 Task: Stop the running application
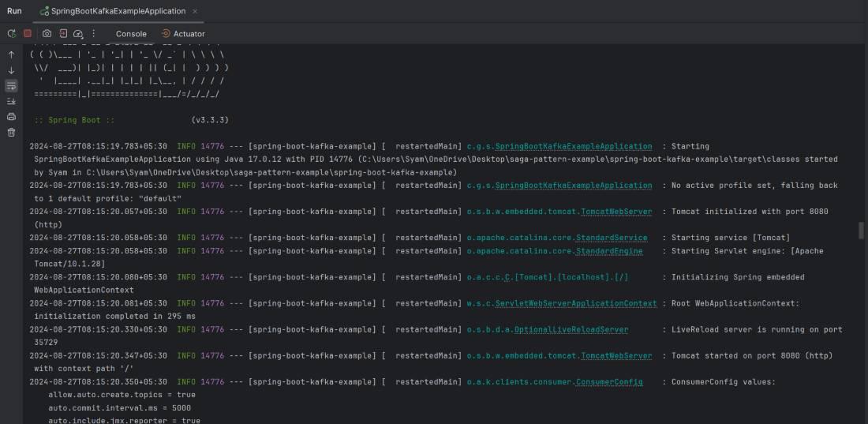pos(28,34)
